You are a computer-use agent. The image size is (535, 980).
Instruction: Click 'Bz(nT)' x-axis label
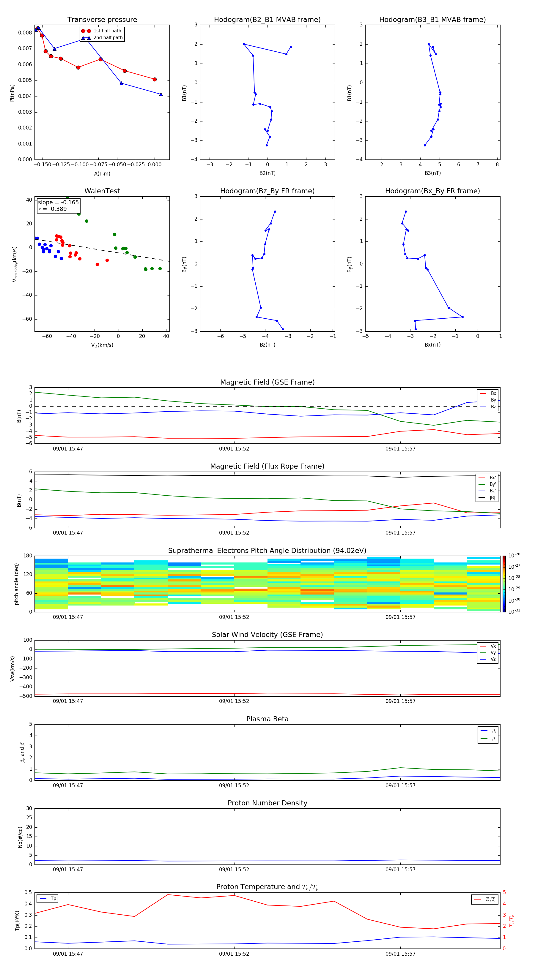click(x=267, y=345)
